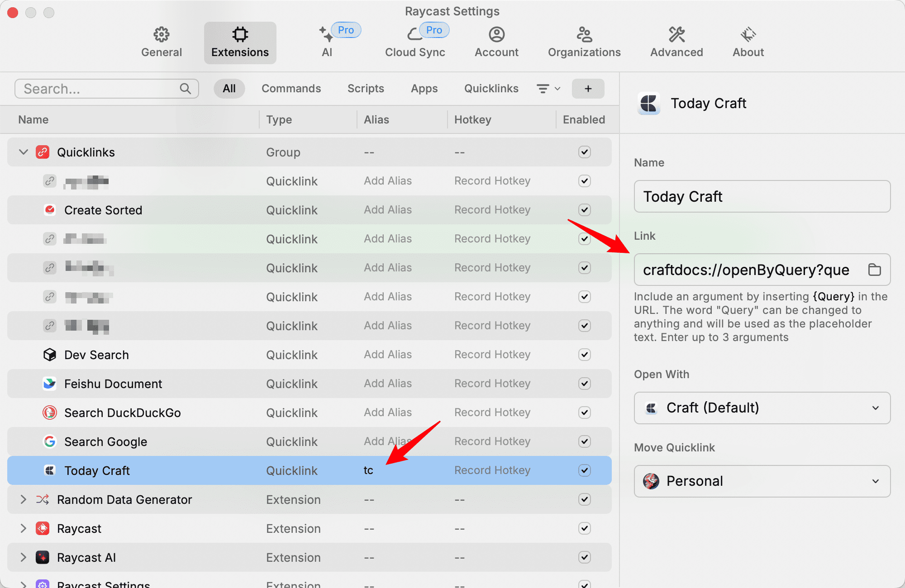Show the All filter tab
Viewport: 905px width, 588px height.
pyautogui.click(x=229, y=89)
